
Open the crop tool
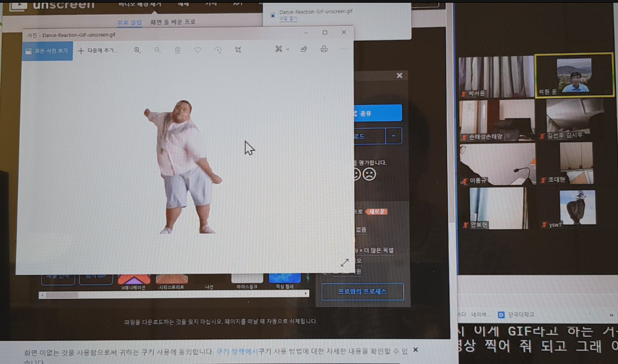pos(238,50)
